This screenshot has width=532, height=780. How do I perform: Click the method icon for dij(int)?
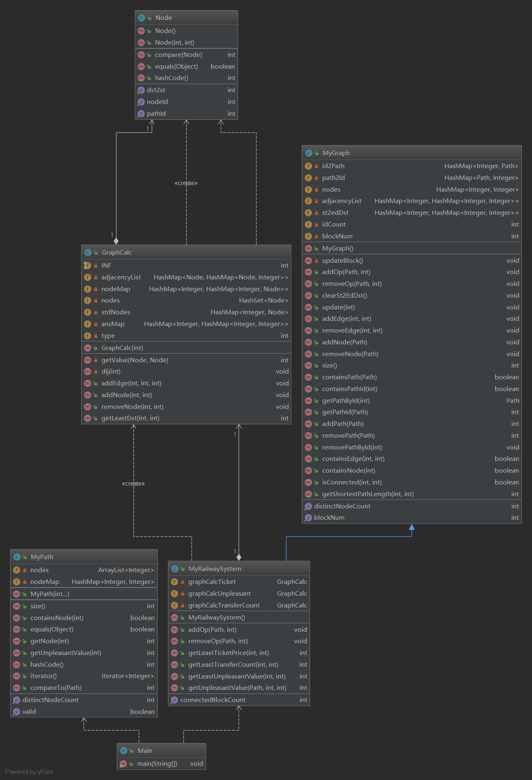click(87, 372)
